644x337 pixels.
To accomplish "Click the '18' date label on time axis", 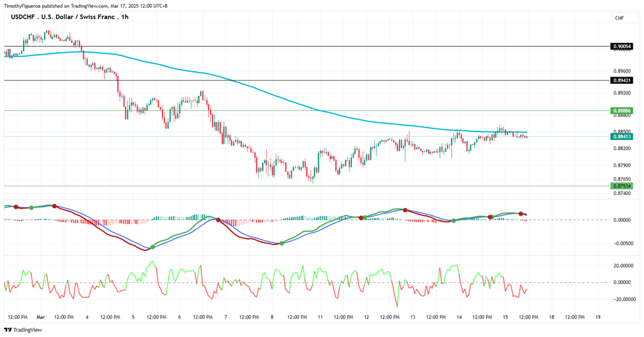I will (x=552, y=317).
